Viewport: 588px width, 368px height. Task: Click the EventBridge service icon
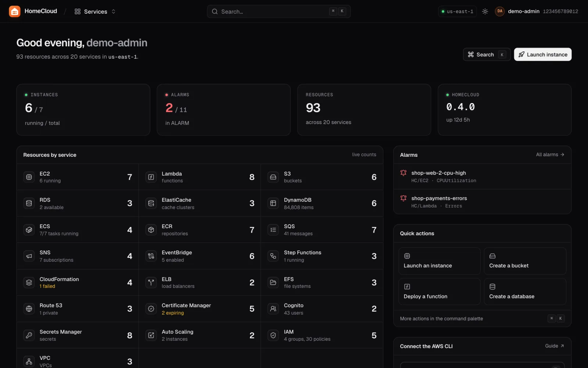151,256
